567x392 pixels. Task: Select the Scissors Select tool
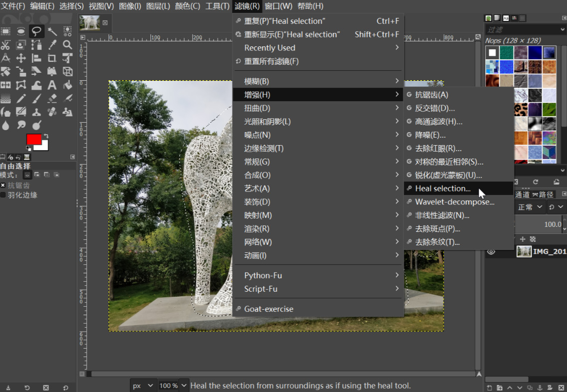[x=5, y=45]
